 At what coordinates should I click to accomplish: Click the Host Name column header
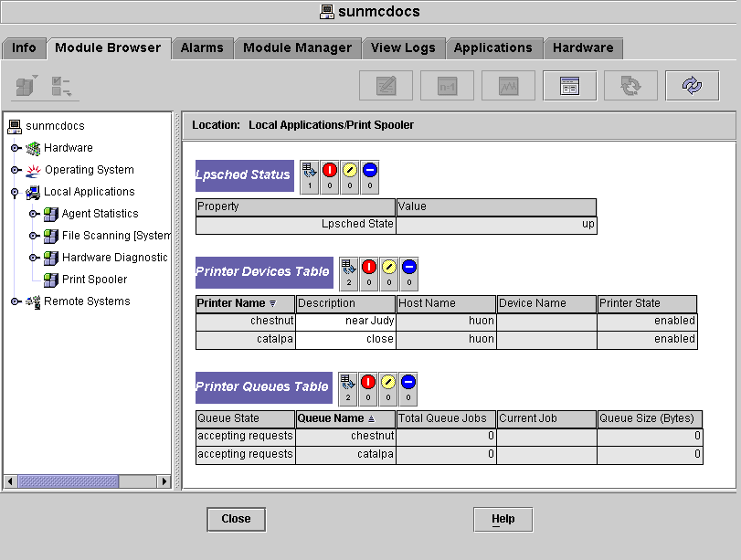click(x=446, y=303)
